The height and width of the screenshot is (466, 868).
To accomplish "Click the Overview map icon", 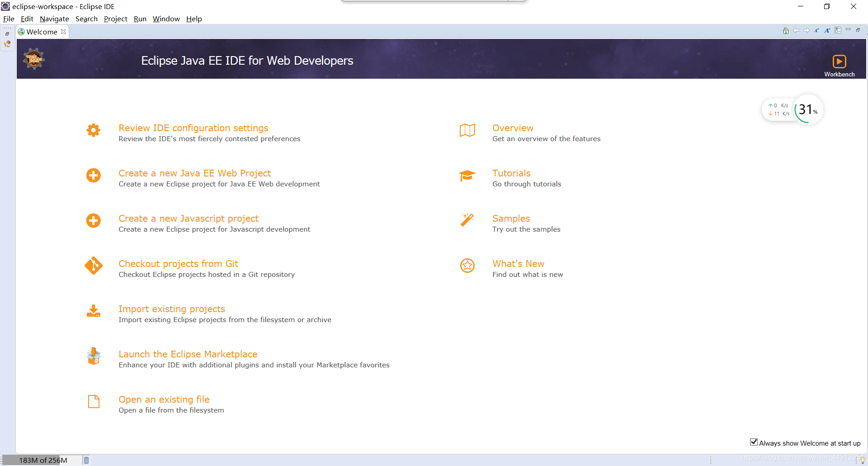I will [x=467, y=130].
